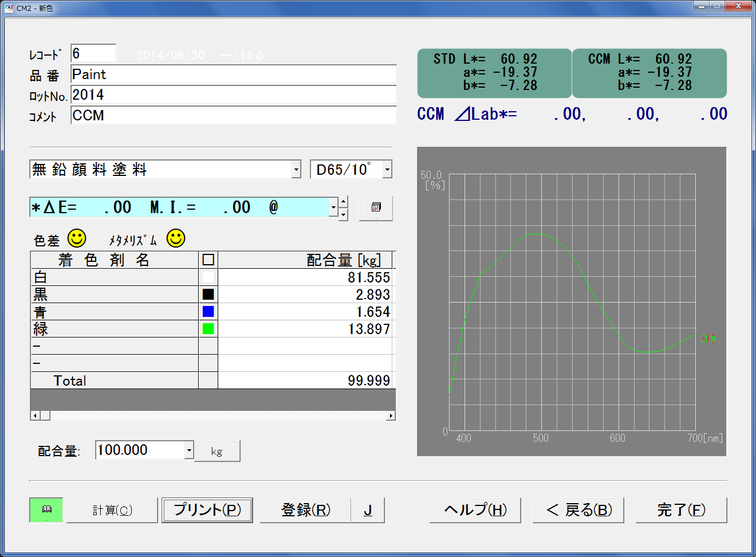Click the 計算(C) calculate button
This screenshot has width=756, height=557.
click(112, 510)
